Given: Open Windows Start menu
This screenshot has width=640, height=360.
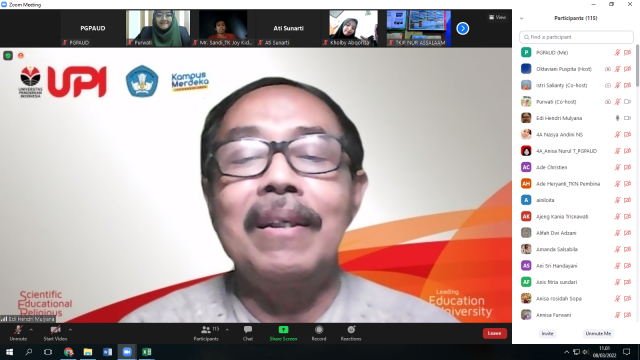Looking at the screenshot, I should pos(9,352).
